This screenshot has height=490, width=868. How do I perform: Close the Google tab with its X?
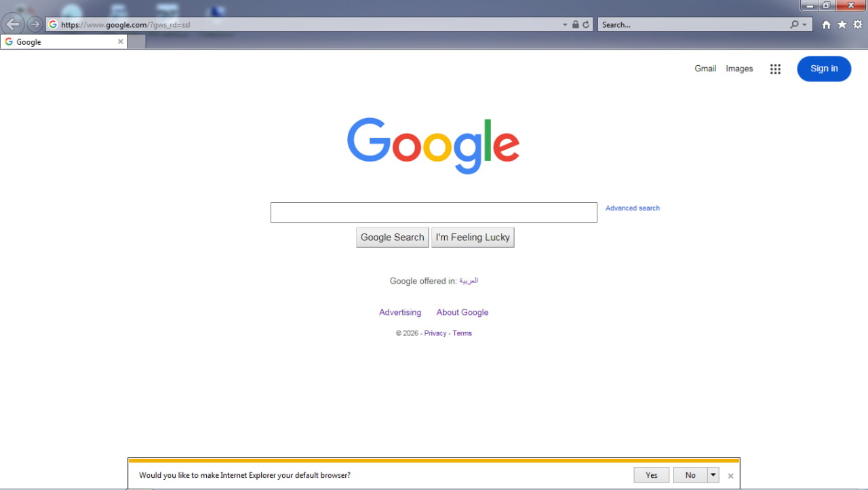(121, 41)
